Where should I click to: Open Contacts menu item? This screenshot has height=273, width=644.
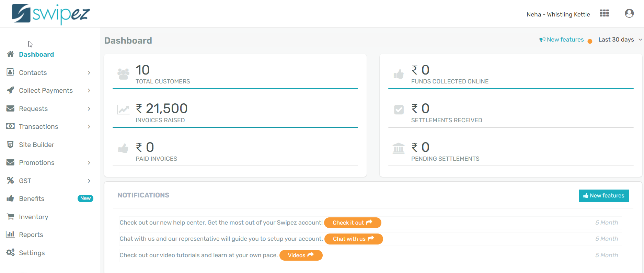(x=33, y=72)
